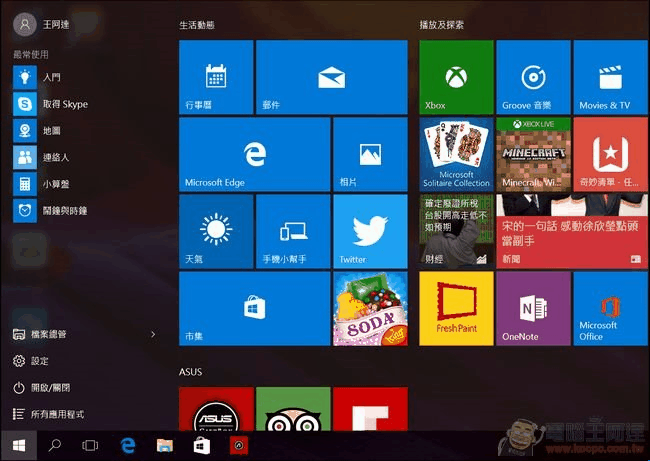Viewport: 650px width, 461px height.
Task: Launch the Minecraft tile
Action: [x=533, y=154]
